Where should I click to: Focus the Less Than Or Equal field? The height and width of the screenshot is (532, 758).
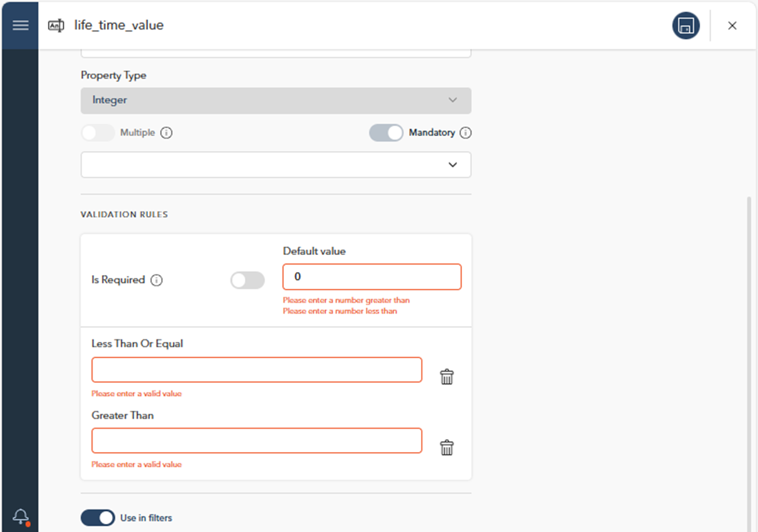point(257,370)
